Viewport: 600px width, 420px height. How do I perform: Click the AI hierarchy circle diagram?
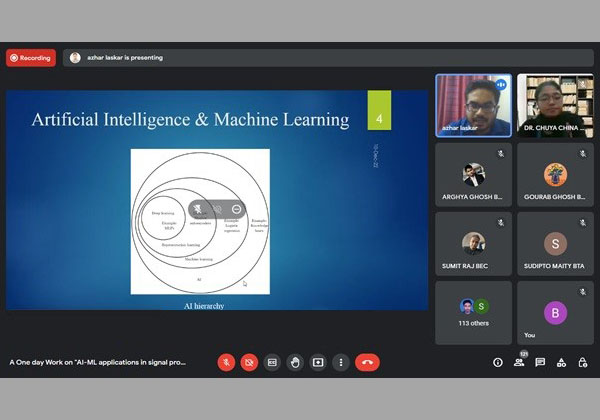coord(200,222)
